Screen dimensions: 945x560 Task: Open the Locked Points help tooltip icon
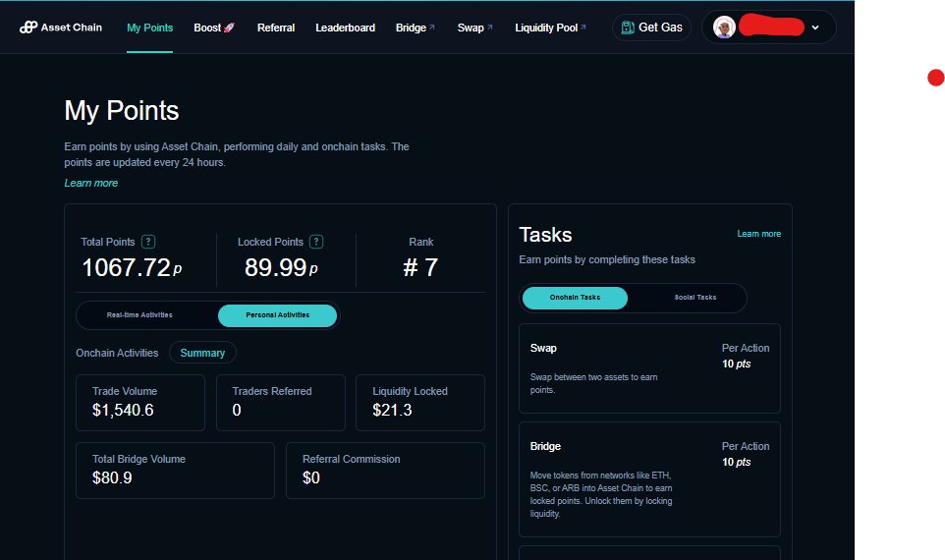click(x=316, y=242)
